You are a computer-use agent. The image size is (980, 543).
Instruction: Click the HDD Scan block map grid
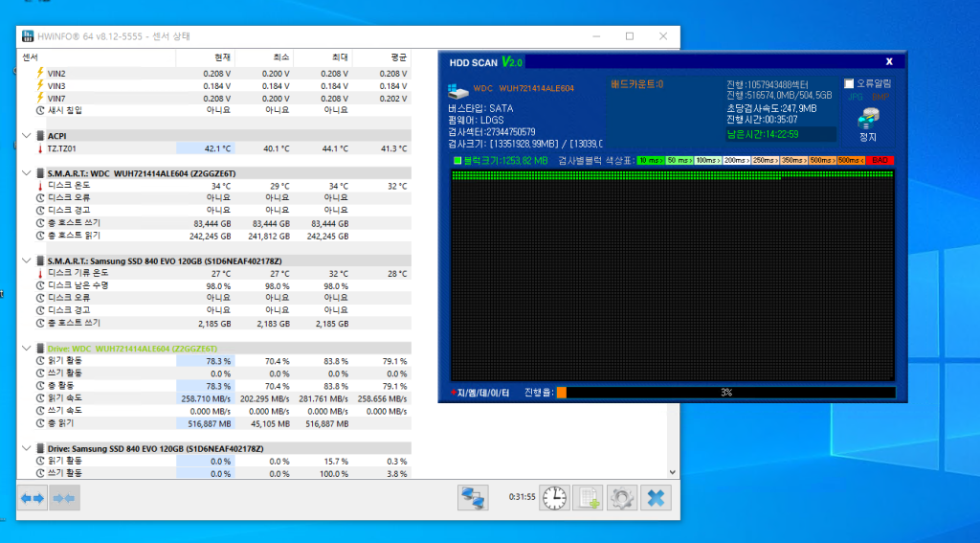tap(673, 275)
